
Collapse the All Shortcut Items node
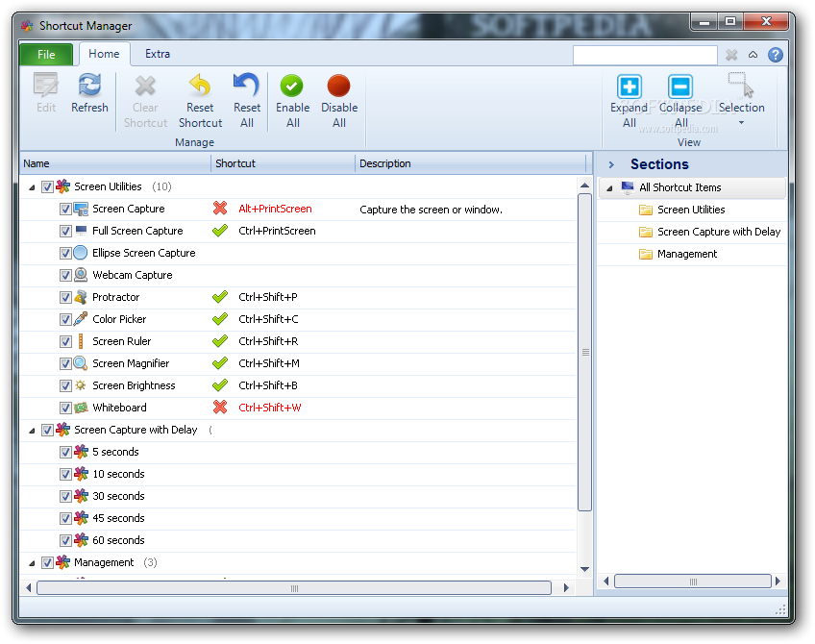(x=609, y=188)
